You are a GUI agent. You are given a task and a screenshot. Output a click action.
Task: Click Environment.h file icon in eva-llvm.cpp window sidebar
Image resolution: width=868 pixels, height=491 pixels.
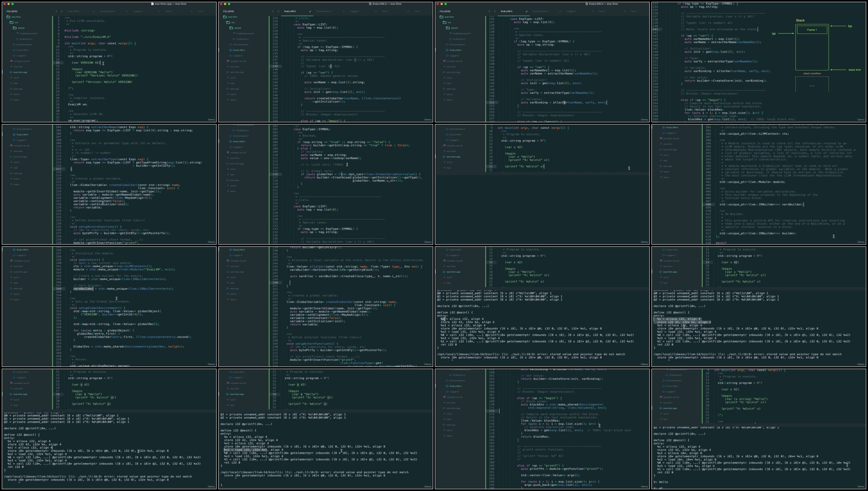click(14, 45)
